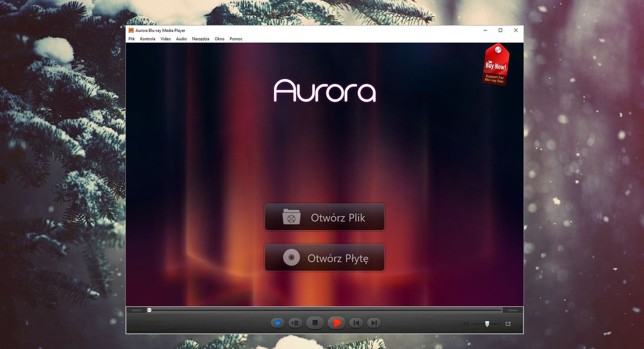The image size is (644, 349).
Task: Open the Narzędzia menu
Action: 201,39
